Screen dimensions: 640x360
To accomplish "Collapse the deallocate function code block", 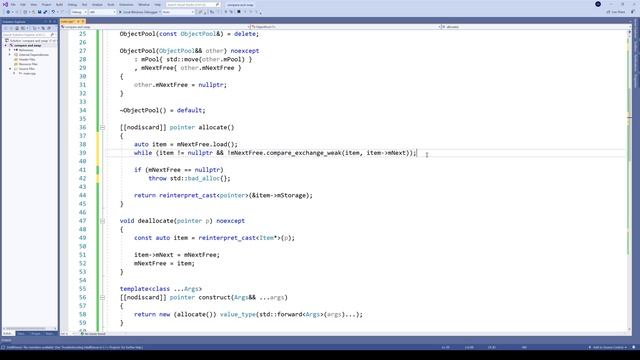I will pyautogui.click(x=102, y=221).
